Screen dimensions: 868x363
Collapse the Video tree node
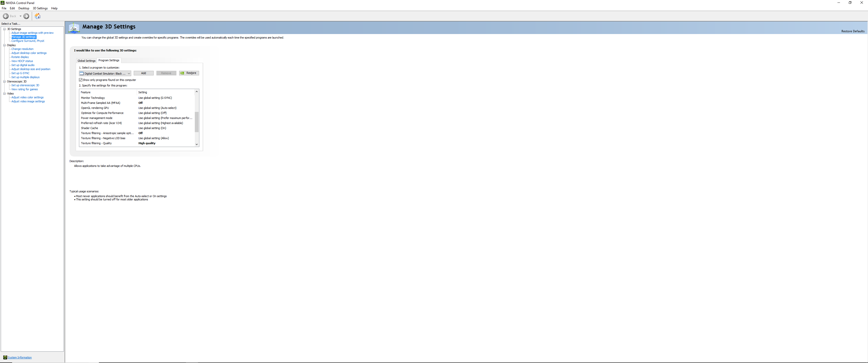coord(5,94)
